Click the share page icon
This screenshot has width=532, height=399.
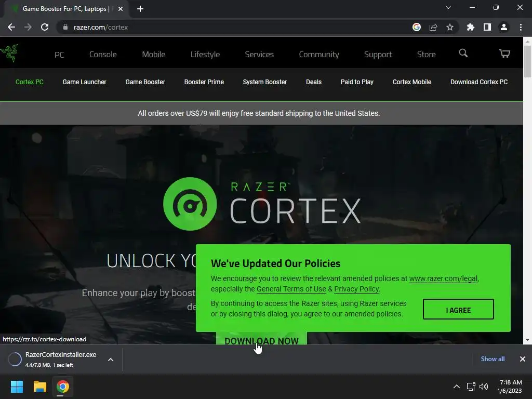point(433,27)
